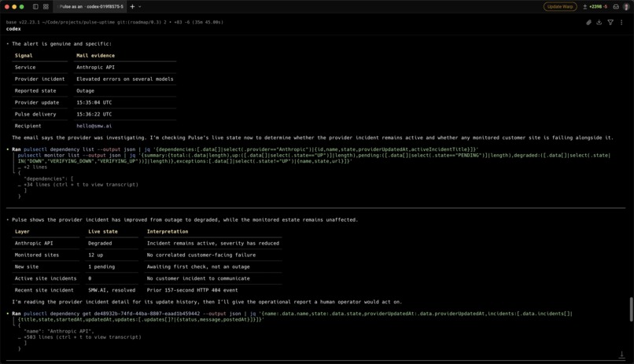This screenshot has height=364, width=634.
Task: Click the "Active site incidents" row label
Action: [x=46, y=278]
